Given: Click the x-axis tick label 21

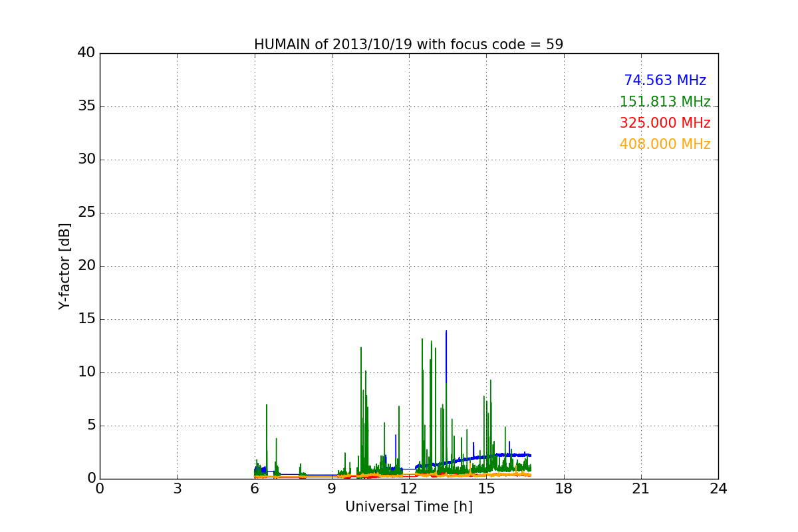Looking at the screenshot, I should tap(641, 489).
